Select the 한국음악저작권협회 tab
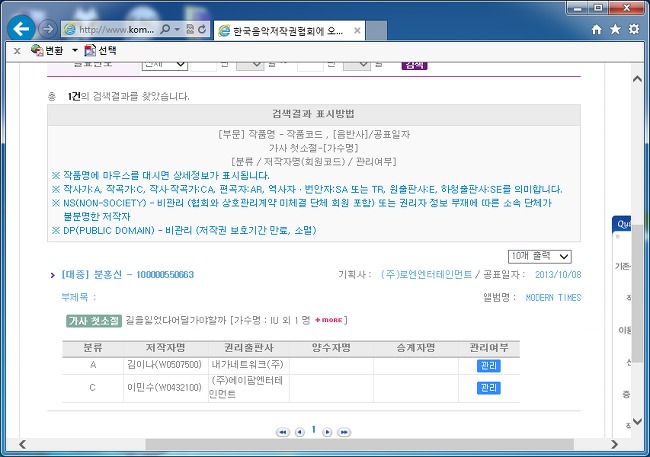The height and width of the screenshot is (457, 650). click(x=289, y=31)
